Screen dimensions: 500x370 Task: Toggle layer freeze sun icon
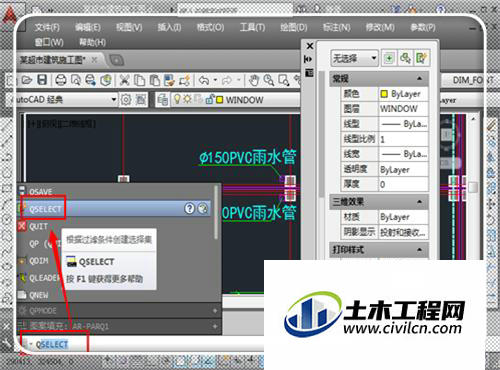pyautogui.click(x=187, y=99)
